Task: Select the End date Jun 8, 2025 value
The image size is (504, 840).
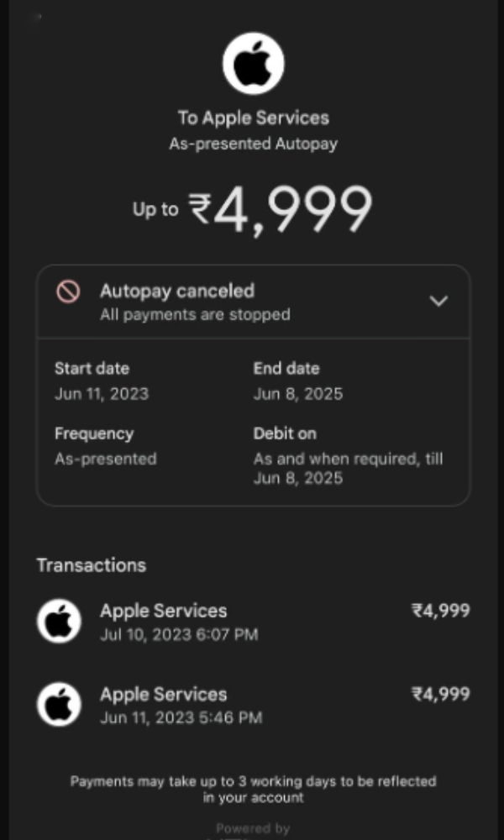Action: tap(298, 394)
